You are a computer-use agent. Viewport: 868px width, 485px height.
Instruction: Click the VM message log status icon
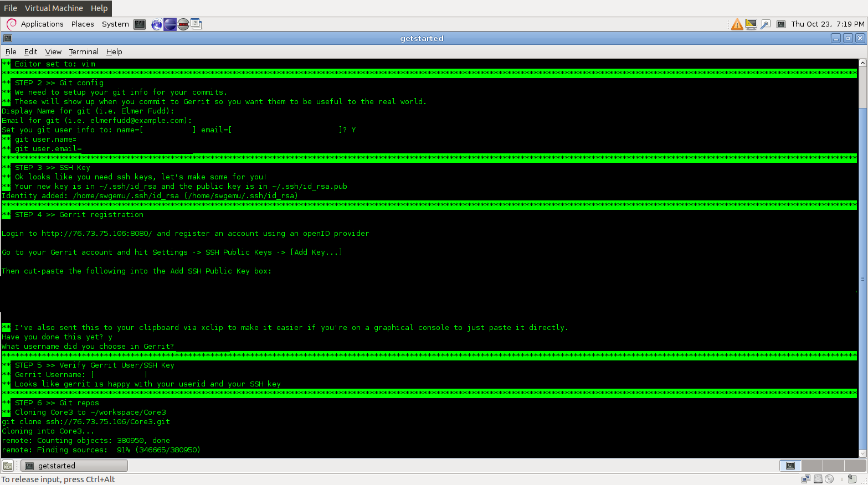coord(852,479)
